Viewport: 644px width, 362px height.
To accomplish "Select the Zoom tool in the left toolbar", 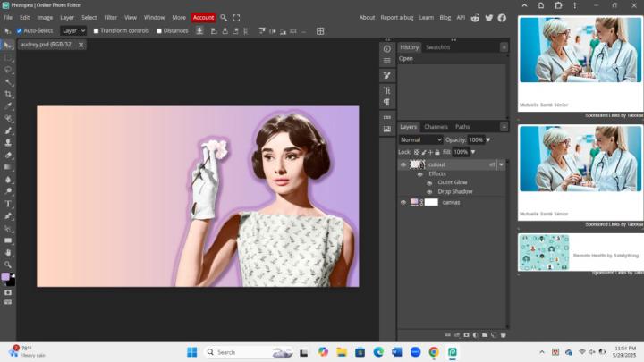I will pos(9,265).
